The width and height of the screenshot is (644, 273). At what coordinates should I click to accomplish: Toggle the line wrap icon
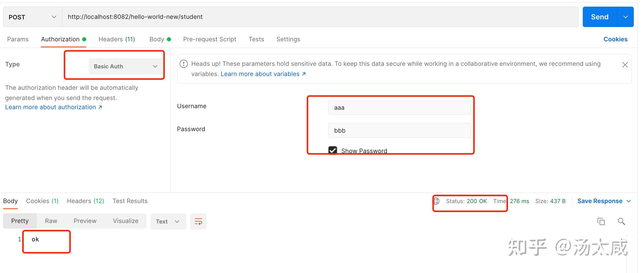click(x=198, y=221)
